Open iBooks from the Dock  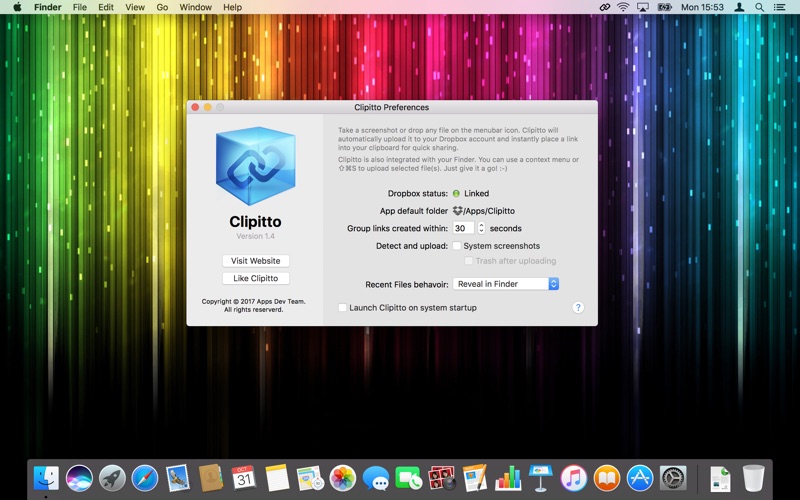click(x=607, y=478)
